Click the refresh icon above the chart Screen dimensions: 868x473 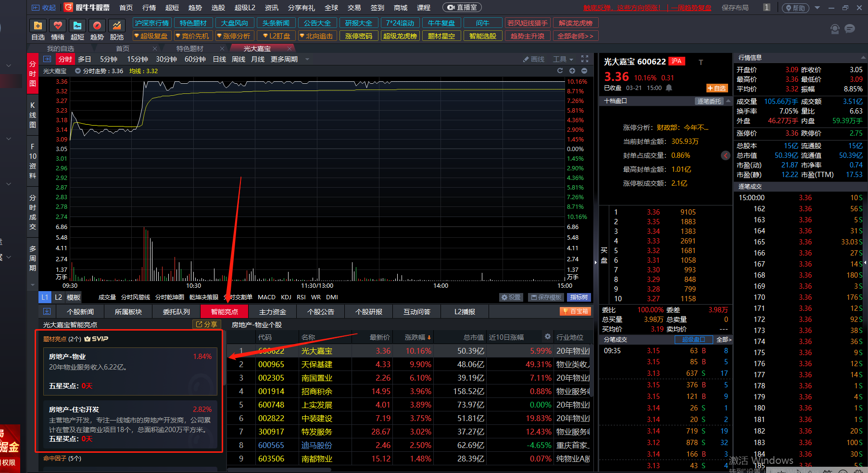[x=560, y=71]
